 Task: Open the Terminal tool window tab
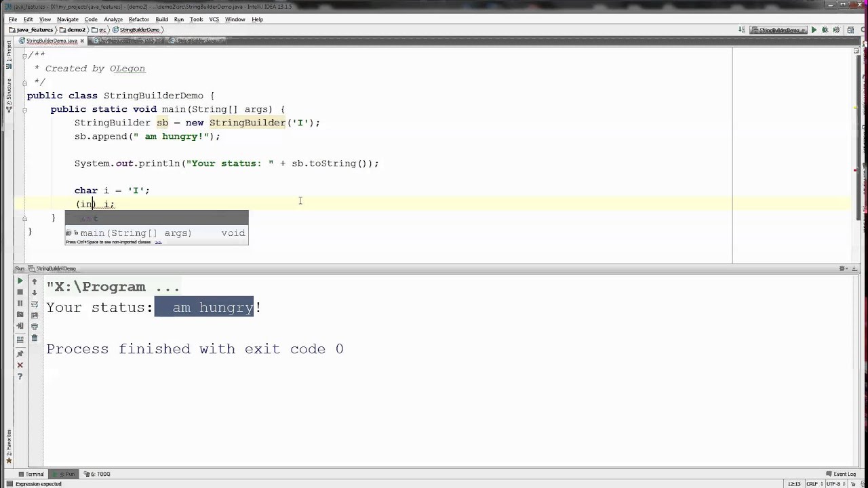coord(31,474)
